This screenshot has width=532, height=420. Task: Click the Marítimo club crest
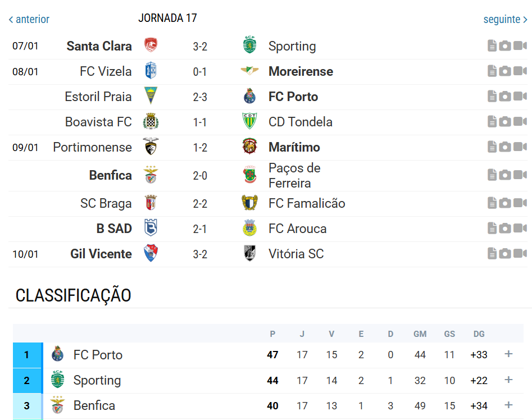click(x=249, y=147)
